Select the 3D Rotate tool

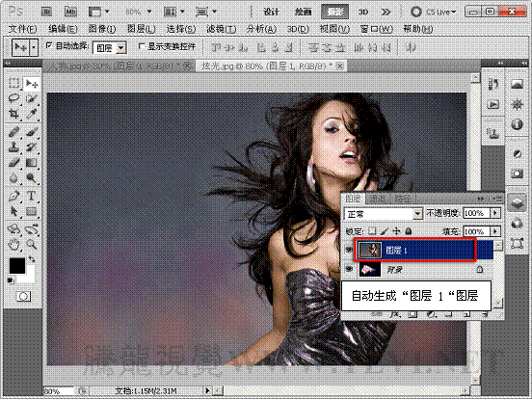(x=13, y=229)
